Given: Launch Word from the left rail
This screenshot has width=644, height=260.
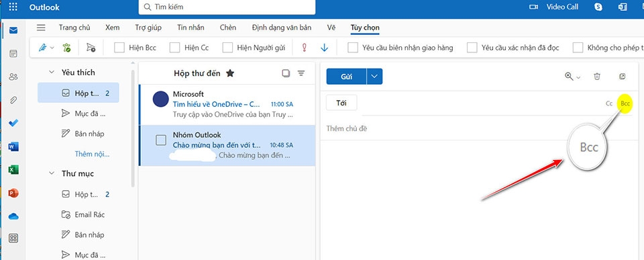Looking at the screenshot, I should point(13,146).
